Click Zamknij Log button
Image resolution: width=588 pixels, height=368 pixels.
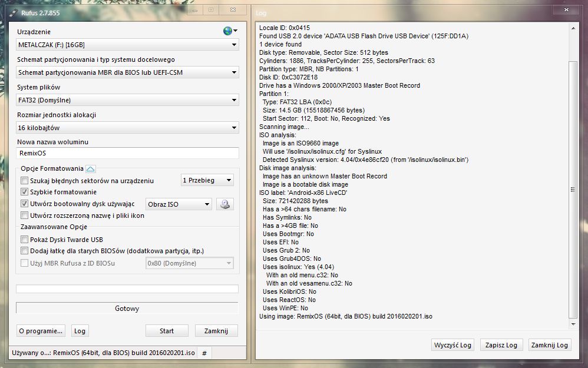[549, 345]
